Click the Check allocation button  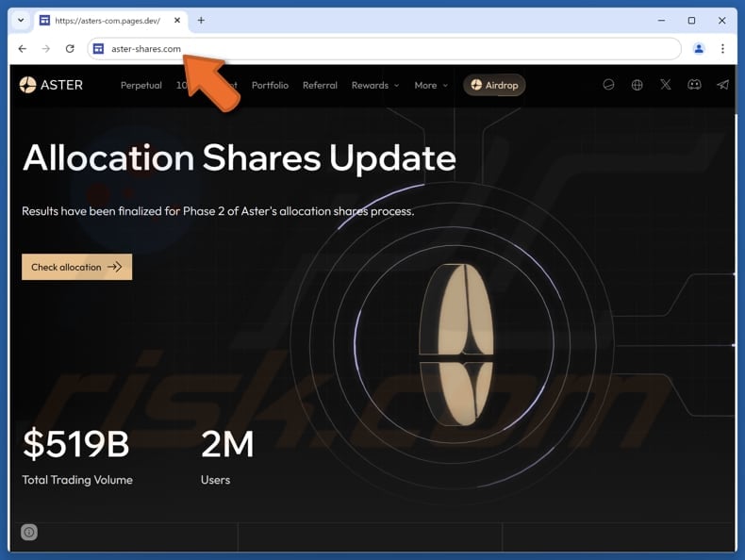click(x=76, y=267)
